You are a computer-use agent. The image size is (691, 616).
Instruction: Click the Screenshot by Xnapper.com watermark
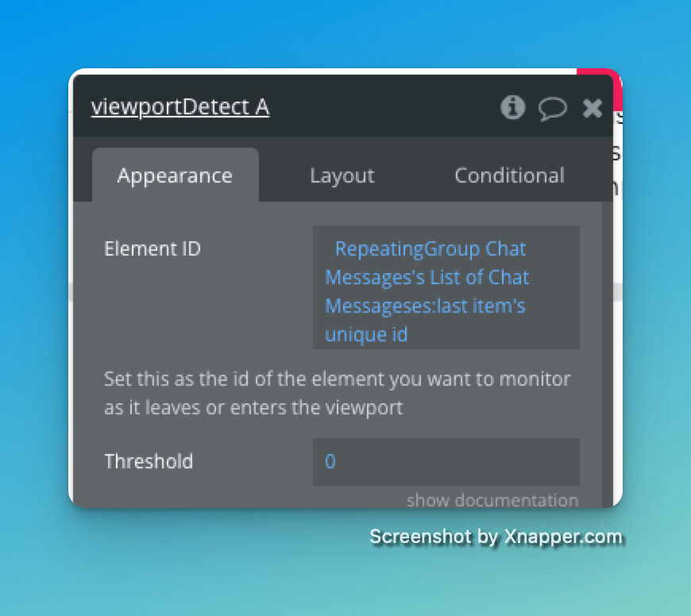coord(496,537)
